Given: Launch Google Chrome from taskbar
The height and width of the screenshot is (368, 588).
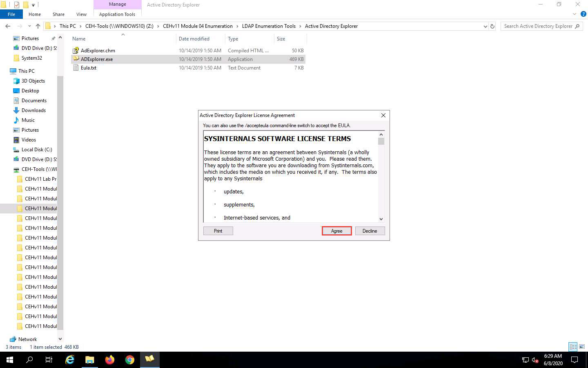Looking at the screenshot, I should click(x=130, y=360).
